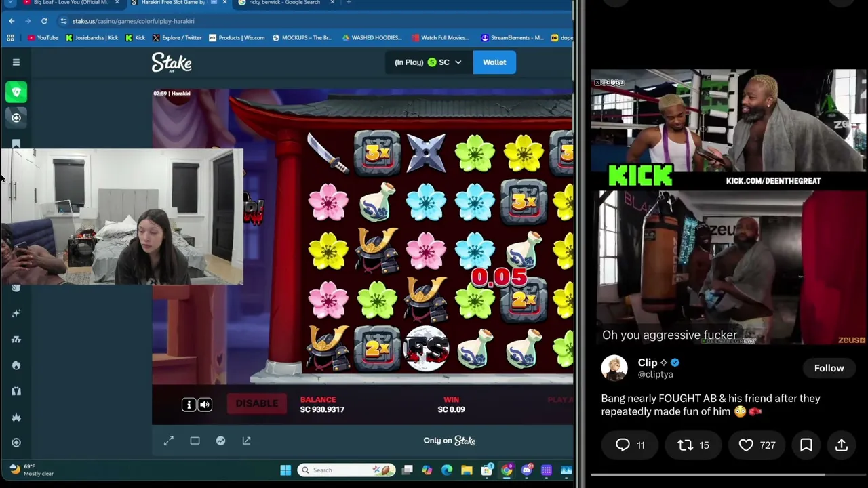Image resolution: width=868 pixels, height=488 pixels.
Task: Enter fullscreen mode for the game
Action: pyautogui.click(x=169, y=441)
